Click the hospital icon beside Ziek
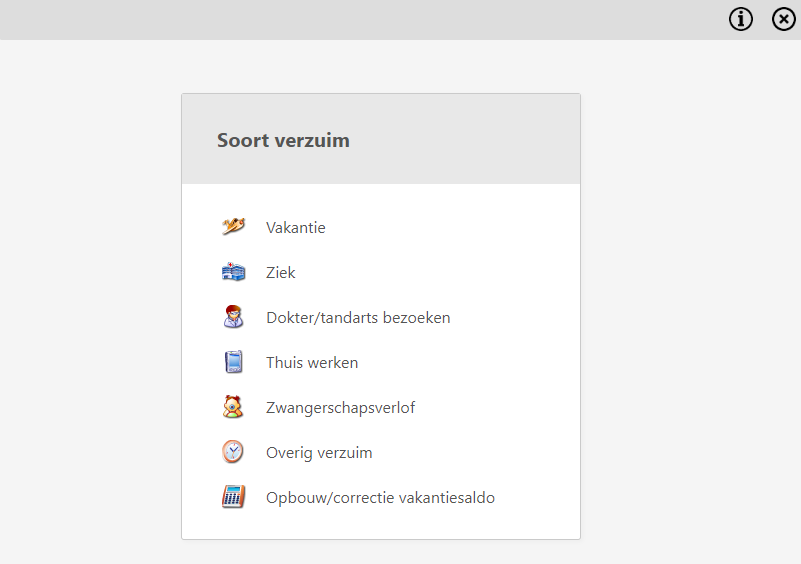 (x=233, y=272)
